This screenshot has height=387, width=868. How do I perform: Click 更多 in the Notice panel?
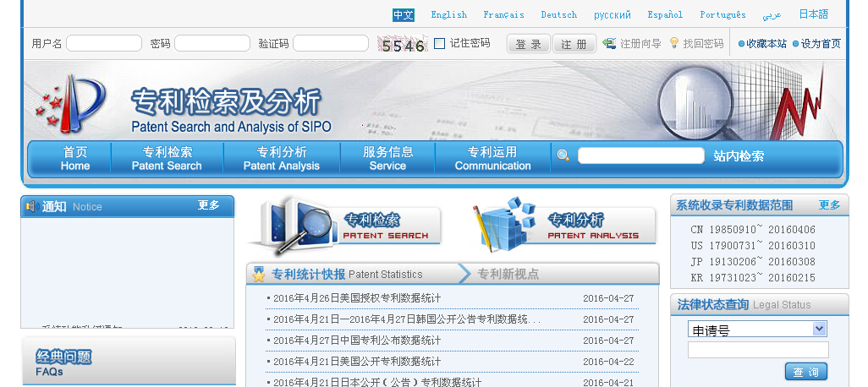click(209, 205)
